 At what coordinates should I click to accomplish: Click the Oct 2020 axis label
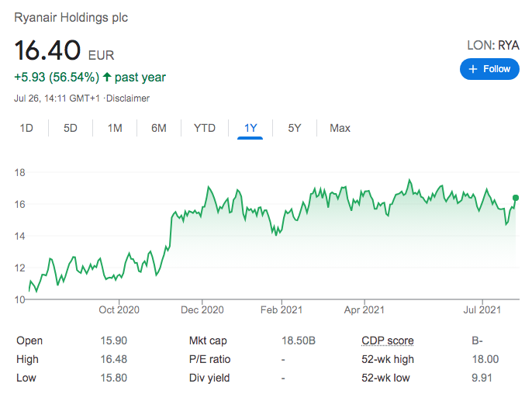(x=119, y=309)
